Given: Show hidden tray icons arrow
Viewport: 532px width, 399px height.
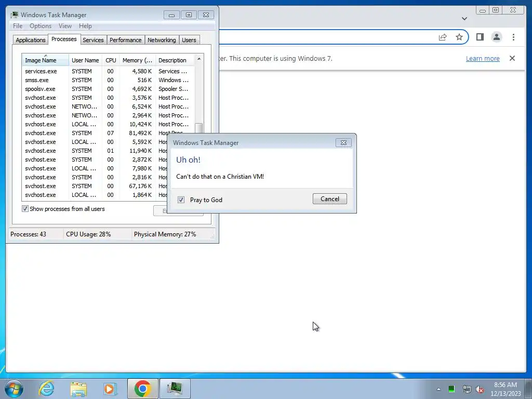Looking at the screenshot, I should coord(438,389).
